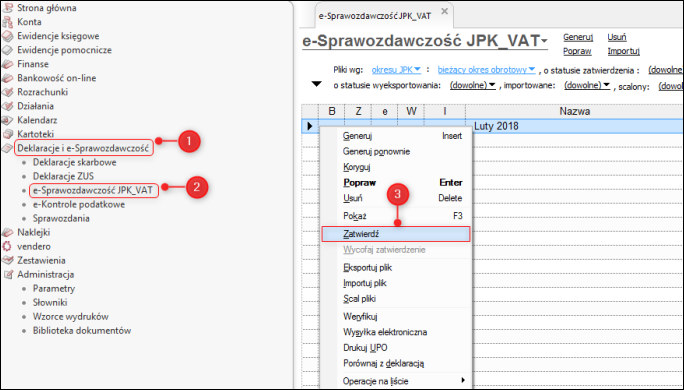Choose Generuj from the context menu

[396, 136]
